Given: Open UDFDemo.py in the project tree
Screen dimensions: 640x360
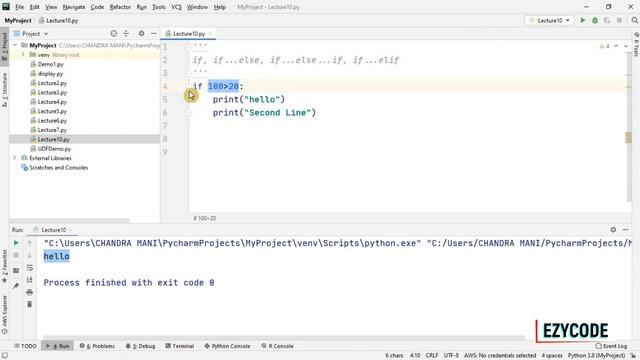Looking at the screenshot, I should pyautogui.click(x=54, y=149).
